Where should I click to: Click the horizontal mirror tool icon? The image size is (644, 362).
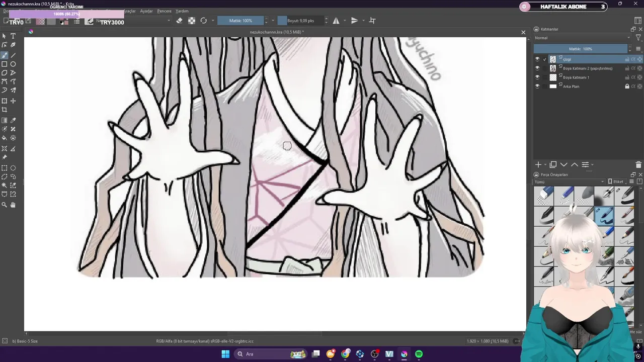point(336,21)
